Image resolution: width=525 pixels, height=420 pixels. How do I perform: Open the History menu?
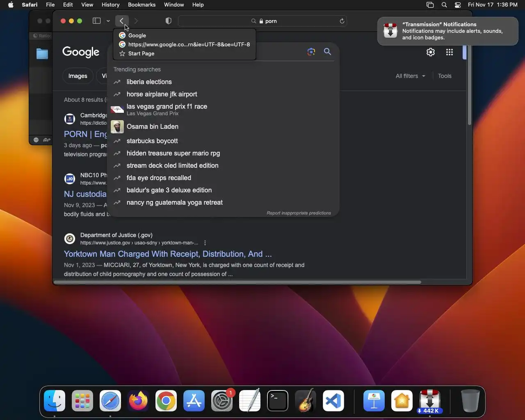(110, 5)
